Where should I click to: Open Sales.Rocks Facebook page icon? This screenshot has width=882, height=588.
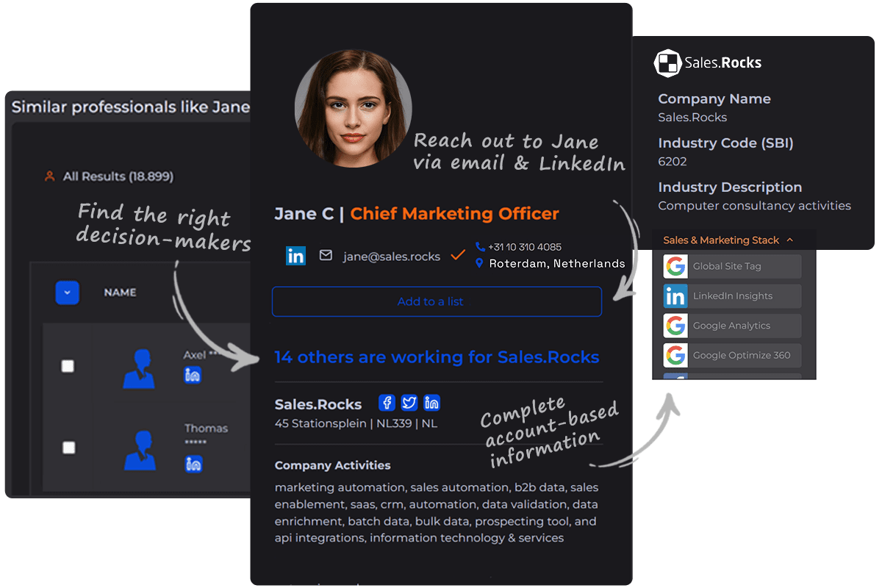(x=387, y=403)
